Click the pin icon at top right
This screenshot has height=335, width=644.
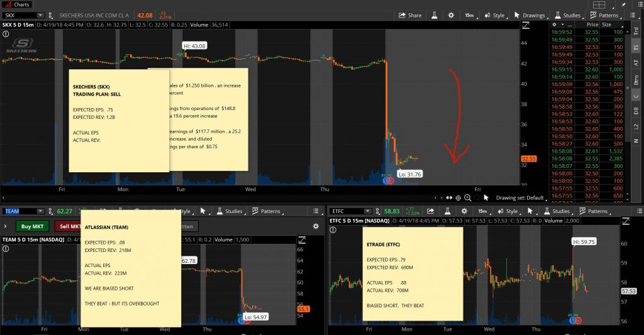[623, 4]
